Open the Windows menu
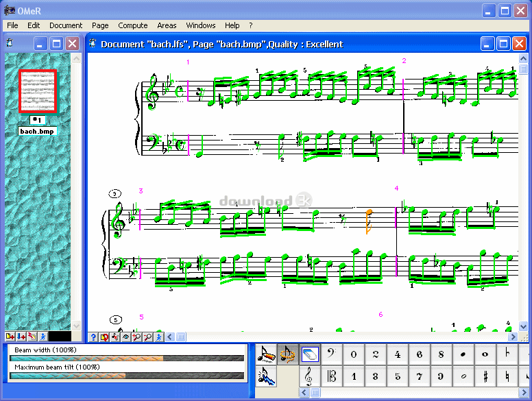Image resolution: width=532 pixels, height=401 pixels. (200, 25)
